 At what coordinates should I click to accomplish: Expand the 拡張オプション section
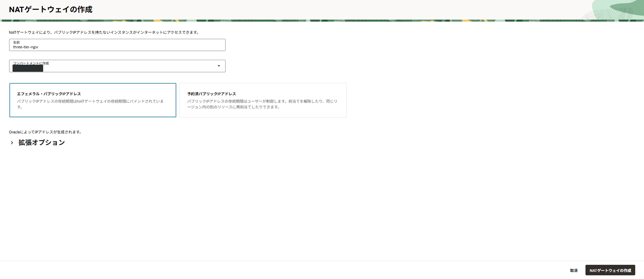click(x=37, y=143)
